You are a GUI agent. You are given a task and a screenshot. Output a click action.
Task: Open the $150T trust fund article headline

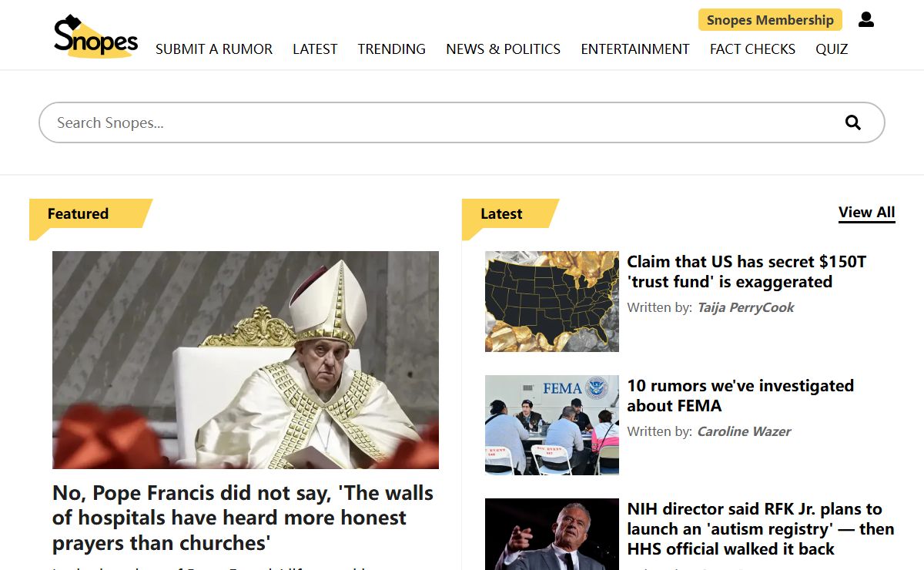click(x=746, y=272)
